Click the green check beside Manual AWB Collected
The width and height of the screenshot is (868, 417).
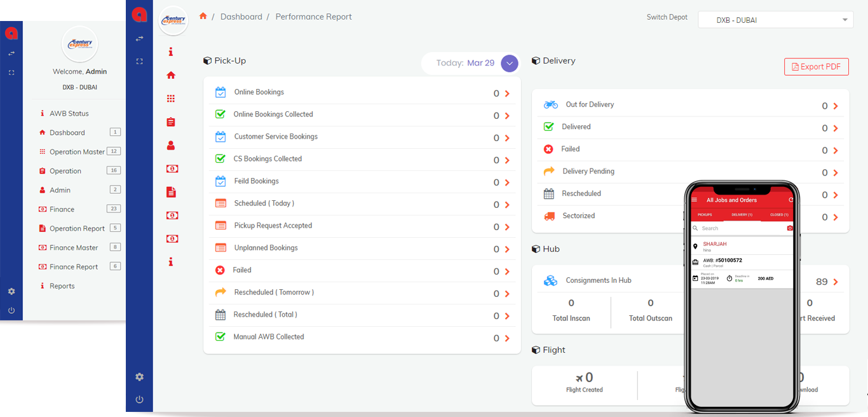[220, 337]
